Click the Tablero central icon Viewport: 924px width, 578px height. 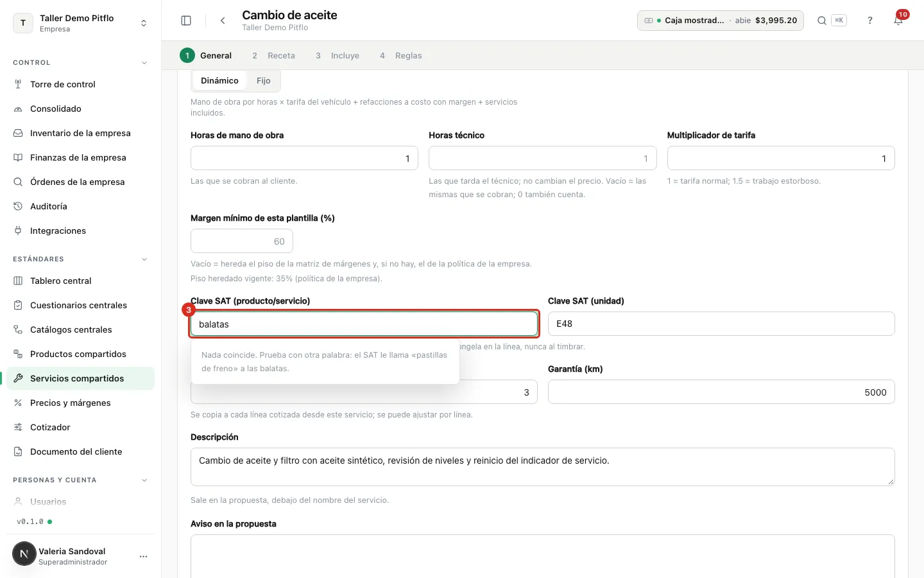click(18, 281)
